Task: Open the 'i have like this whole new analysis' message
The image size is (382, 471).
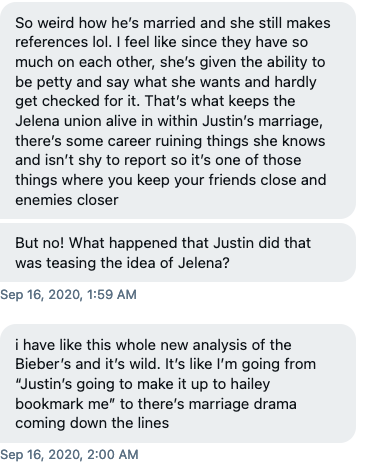Action: click(178, 383)
